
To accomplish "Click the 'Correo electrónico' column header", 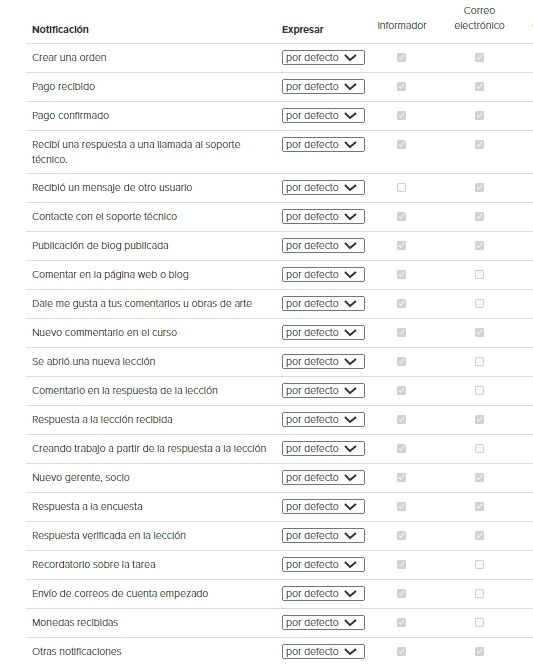I will [479, 18].
